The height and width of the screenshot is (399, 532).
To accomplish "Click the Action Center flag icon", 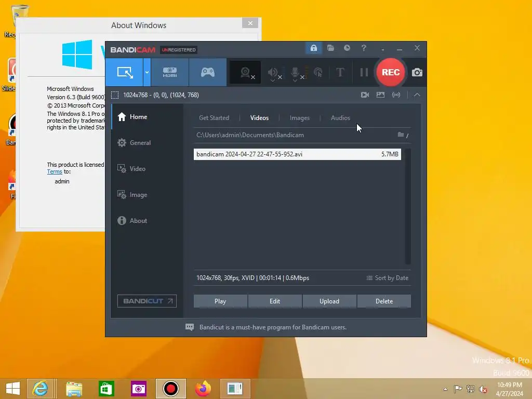I will click(458, 389).
